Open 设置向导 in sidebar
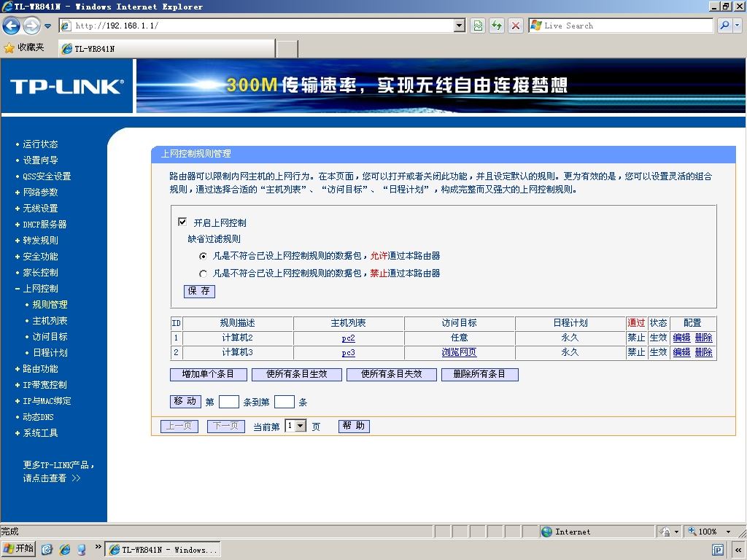 coord(40,160)
